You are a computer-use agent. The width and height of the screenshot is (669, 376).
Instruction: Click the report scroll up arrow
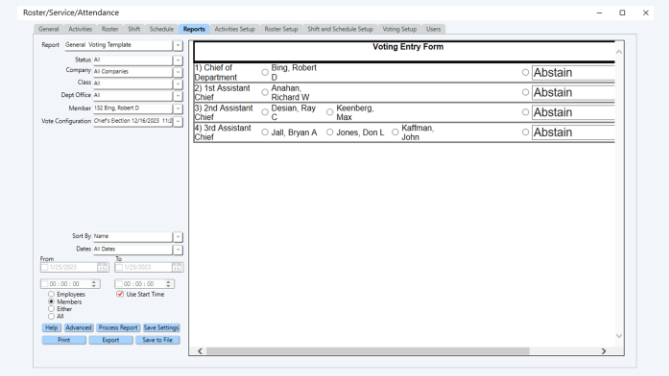[x=619, y=52]
